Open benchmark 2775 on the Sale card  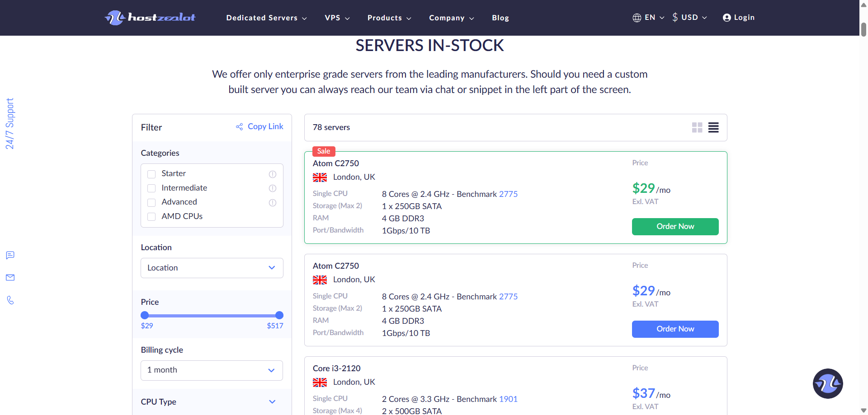pos(509,194)
